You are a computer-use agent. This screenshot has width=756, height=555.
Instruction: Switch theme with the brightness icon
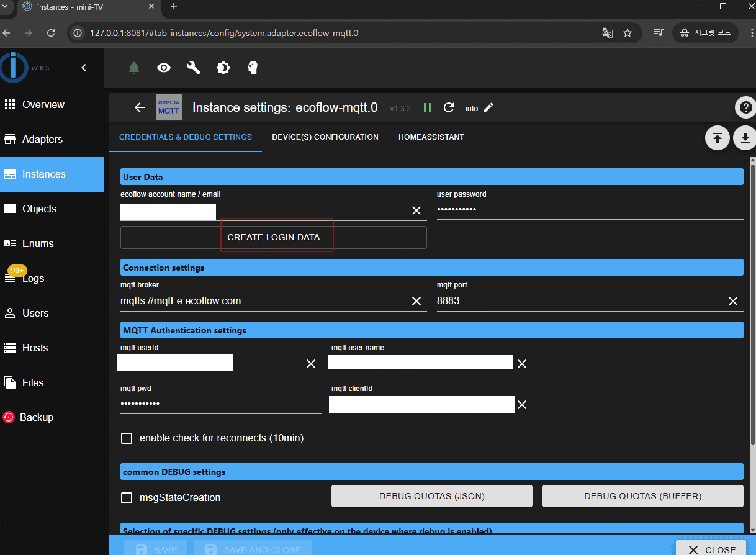223,68
